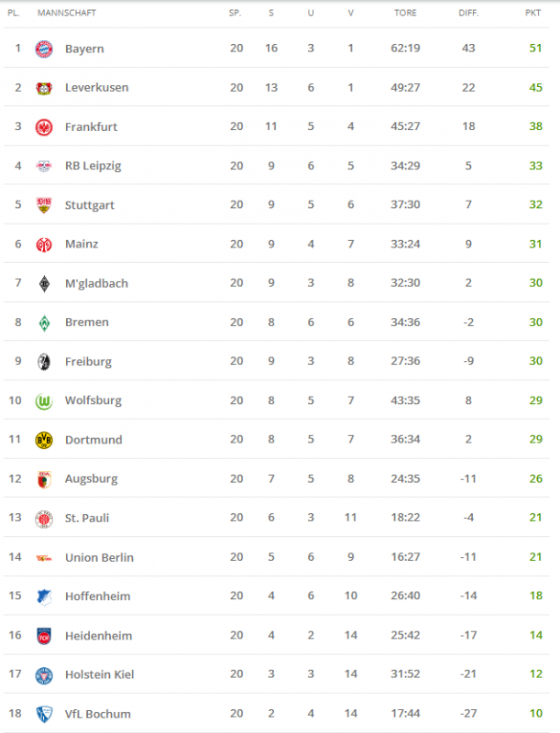Click the TORE column header

coord(405,13)
